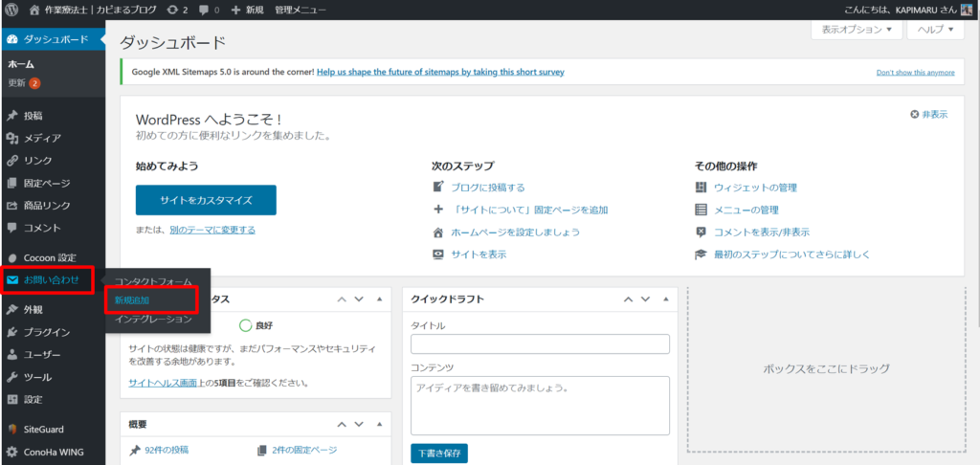Click the pages icon beside 2件の固定ページ
This screenshot has height=465, width=980.
click(x=262, y=450)
